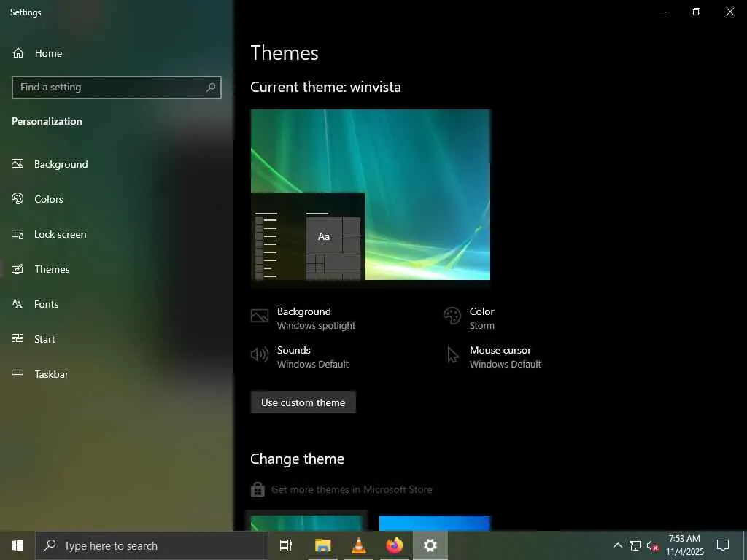
Task: Click the taskbar search box
Action: click(152, 545)
